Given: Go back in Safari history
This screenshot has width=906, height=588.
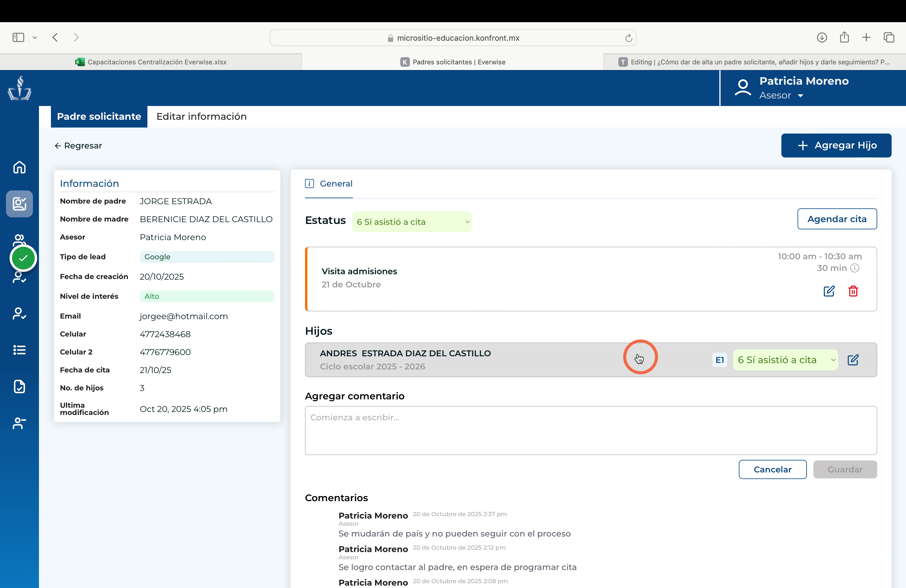Looking at the screenshot, I should (x=55, y=37).
